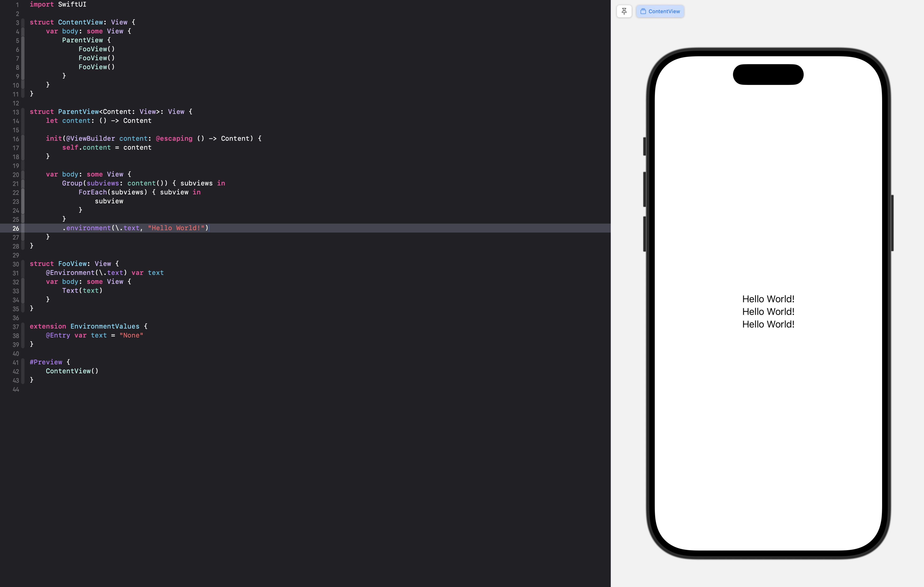
Task: Place cursor on 'import SwiftUI' line
Action: (x=58, y=4)
